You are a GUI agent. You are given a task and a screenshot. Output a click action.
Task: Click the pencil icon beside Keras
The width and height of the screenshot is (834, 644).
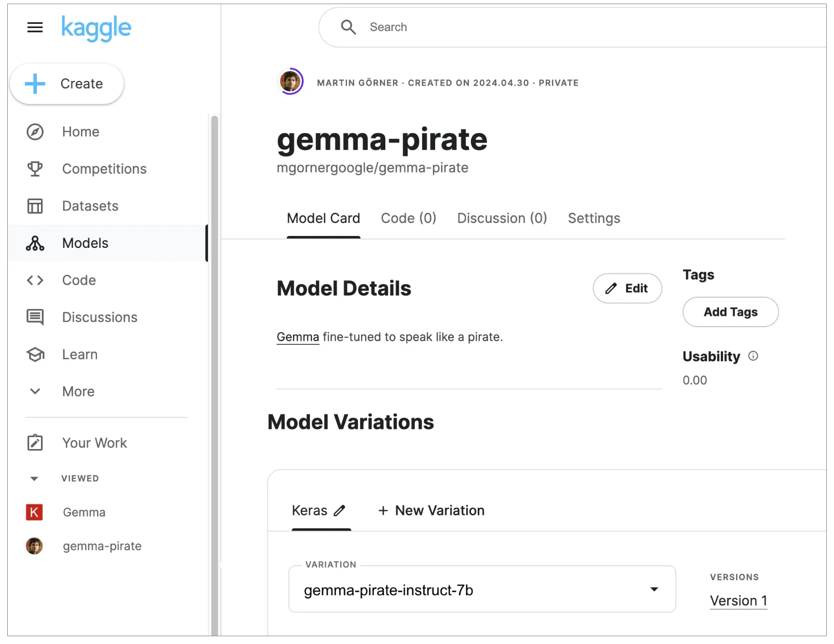pos(339,511)
